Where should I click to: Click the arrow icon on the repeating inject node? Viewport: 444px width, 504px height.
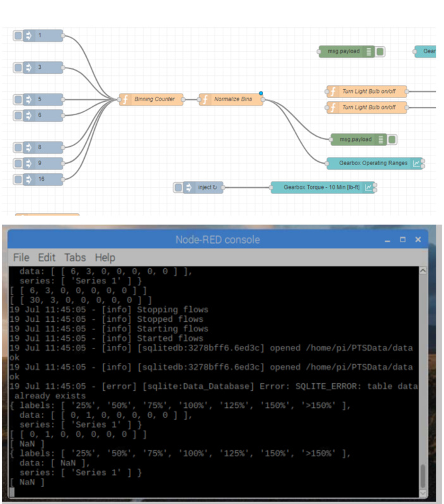point(188,187)
